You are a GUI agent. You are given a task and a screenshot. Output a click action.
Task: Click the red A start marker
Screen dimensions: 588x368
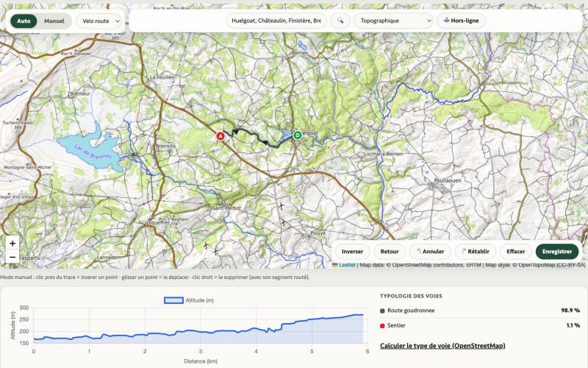220,136
